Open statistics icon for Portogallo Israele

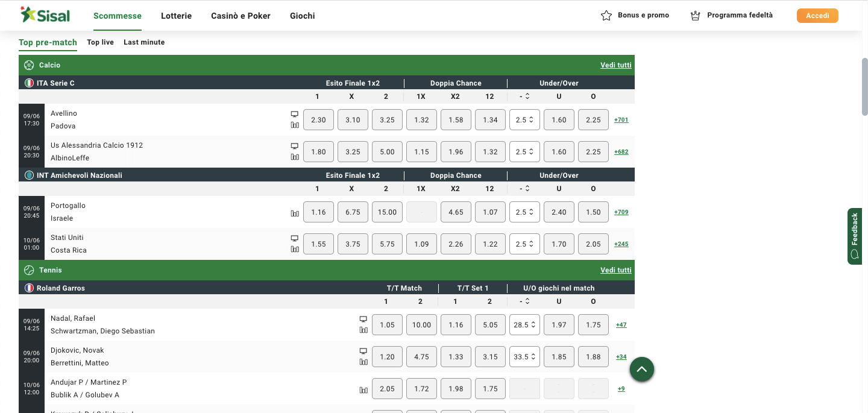coord(295,213)
